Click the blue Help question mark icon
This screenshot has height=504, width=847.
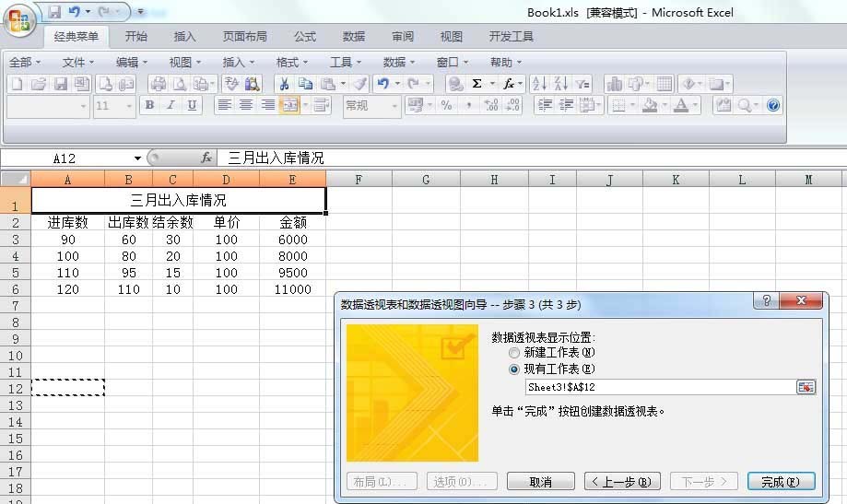(773, 105)
